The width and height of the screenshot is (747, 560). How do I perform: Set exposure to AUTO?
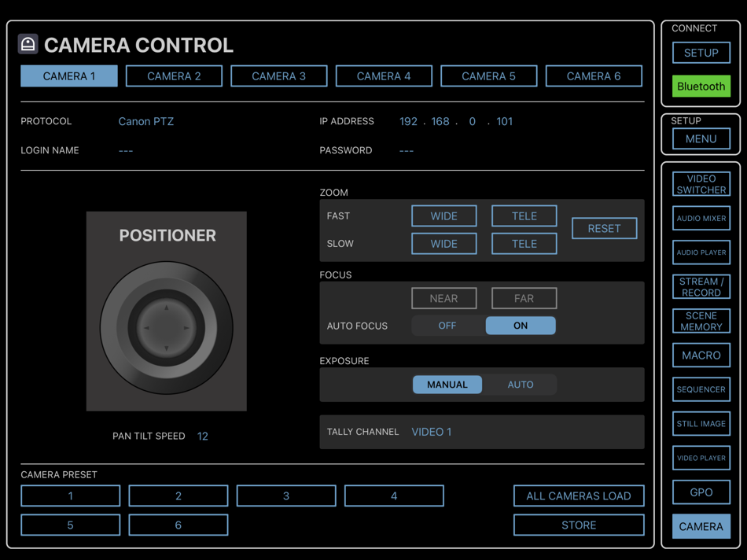[x=521, y=385]
